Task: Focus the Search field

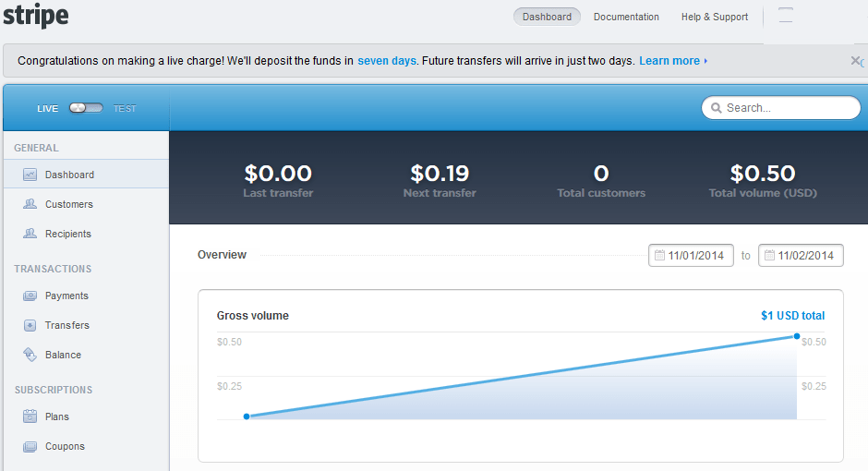Action: tap(780, 108)
